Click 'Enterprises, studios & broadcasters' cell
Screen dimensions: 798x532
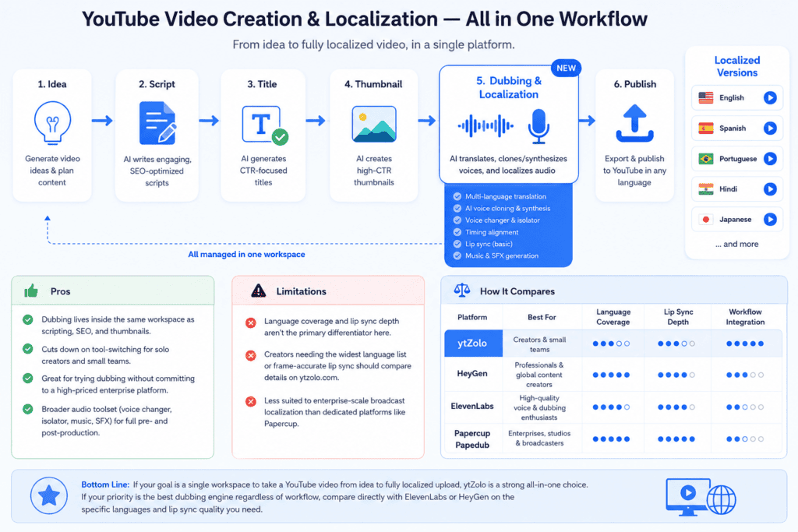click(539, 438)
